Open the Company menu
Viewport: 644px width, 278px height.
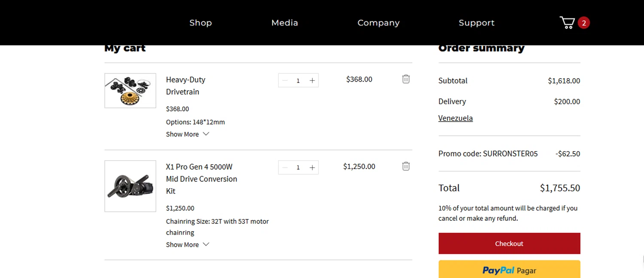point(378,23)
